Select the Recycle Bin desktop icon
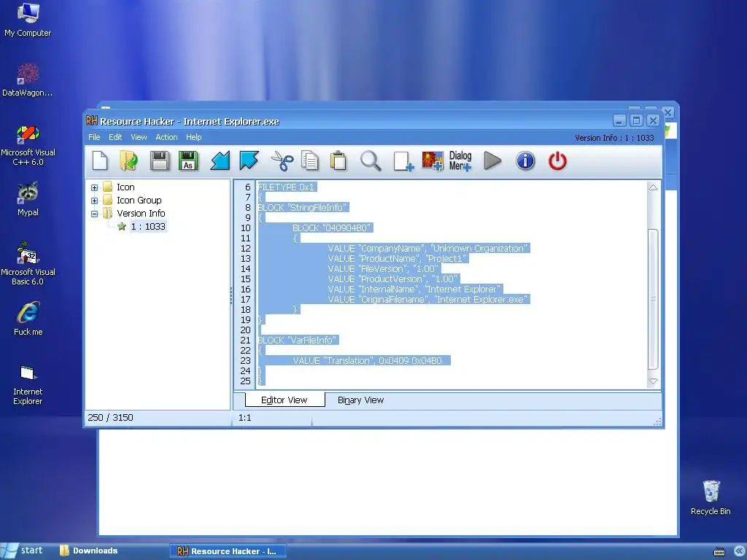The height and width of the screenshot is (560, 747). click(711, 497)
